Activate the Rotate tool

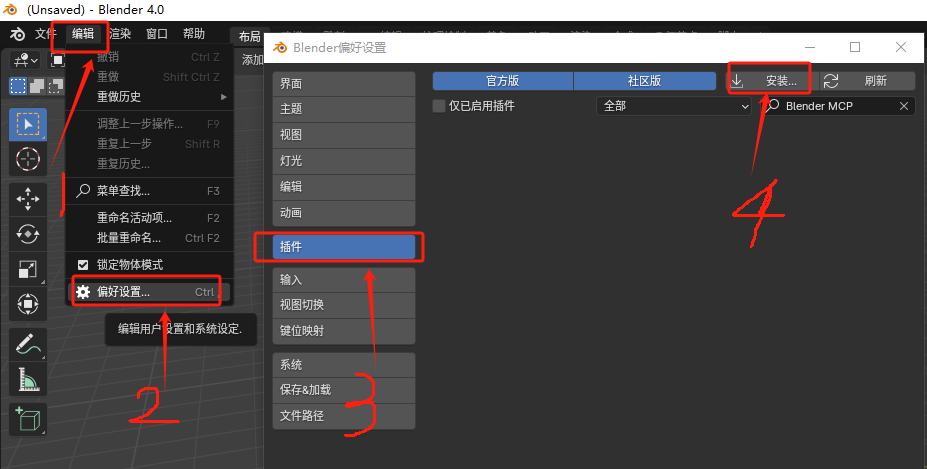click(x=28, y=234)
